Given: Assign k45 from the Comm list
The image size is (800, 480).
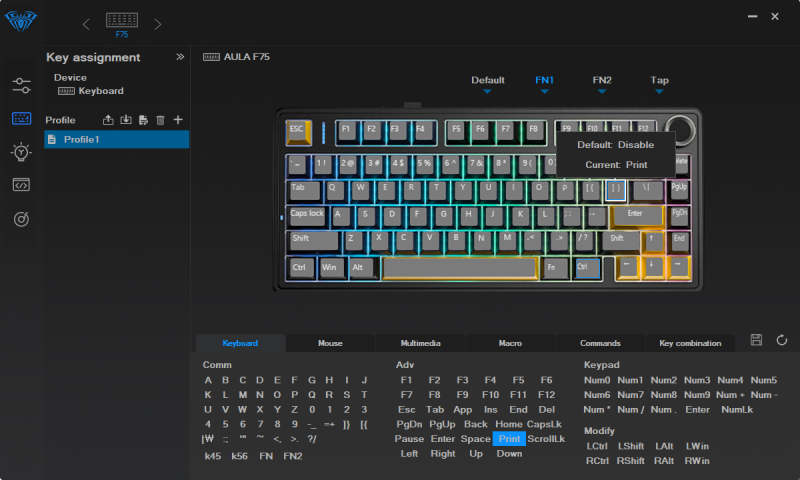Looking at the screenshot, I should pyautogui.click(x=213, y=456).
